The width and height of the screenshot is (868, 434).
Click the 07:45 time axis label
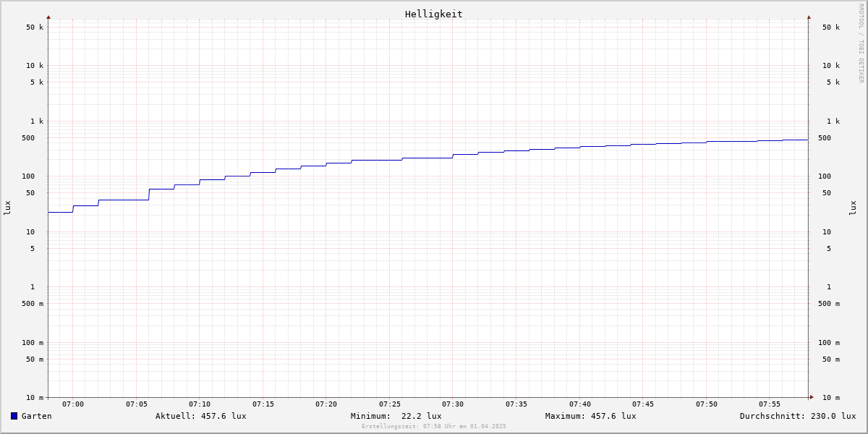[x=643, y=404]
